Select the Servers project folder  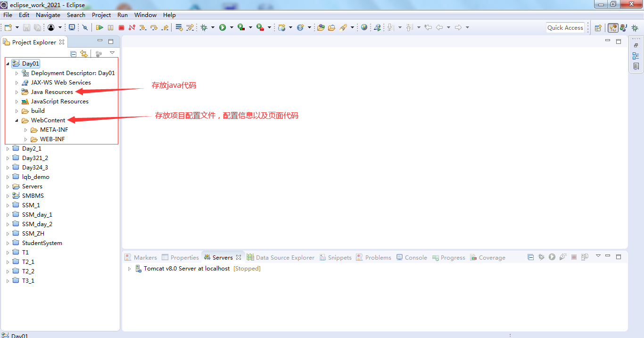(x=32, y=186)
